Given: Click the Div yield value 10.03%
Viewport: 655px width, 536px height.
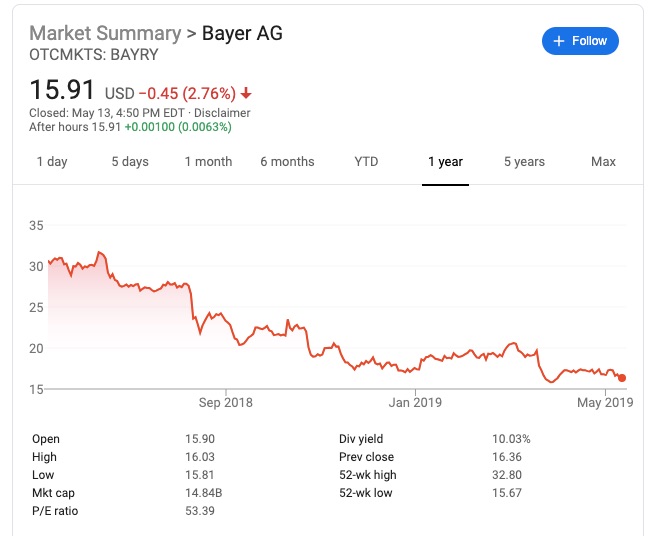Looking at the screenshot, I should (511, 439).
